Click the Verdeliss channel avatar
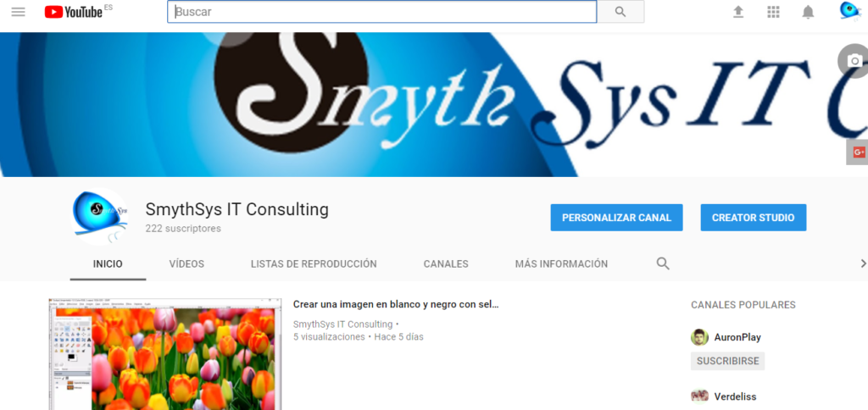Image resolution: width=868 pixels, height=410 pixels. (699, 396)
